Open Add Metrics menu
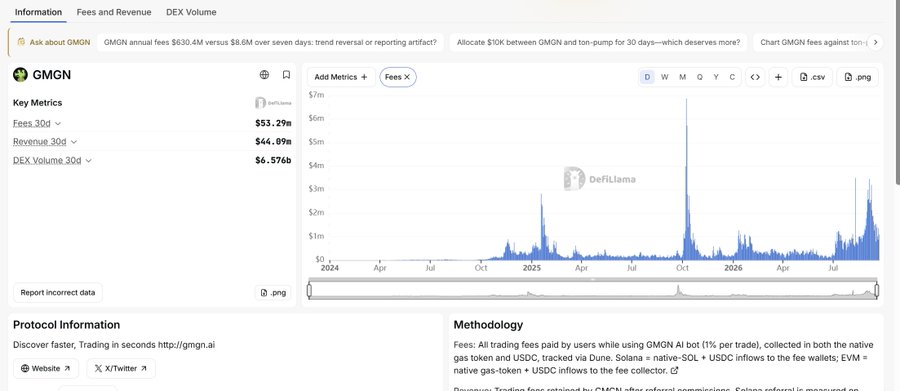Viewport: 900px width, 391px height. 341,77
